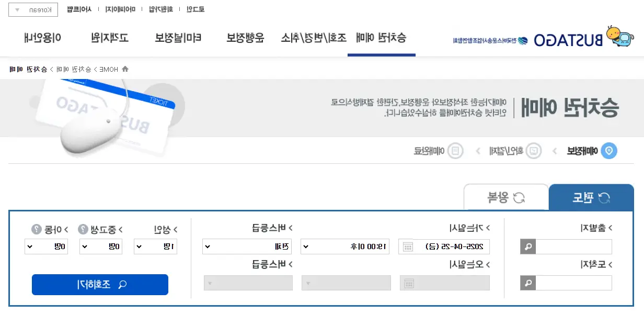Click the help icon next to 아동
The width and height of the screenshot is (644, 314).
pos(37,229)
